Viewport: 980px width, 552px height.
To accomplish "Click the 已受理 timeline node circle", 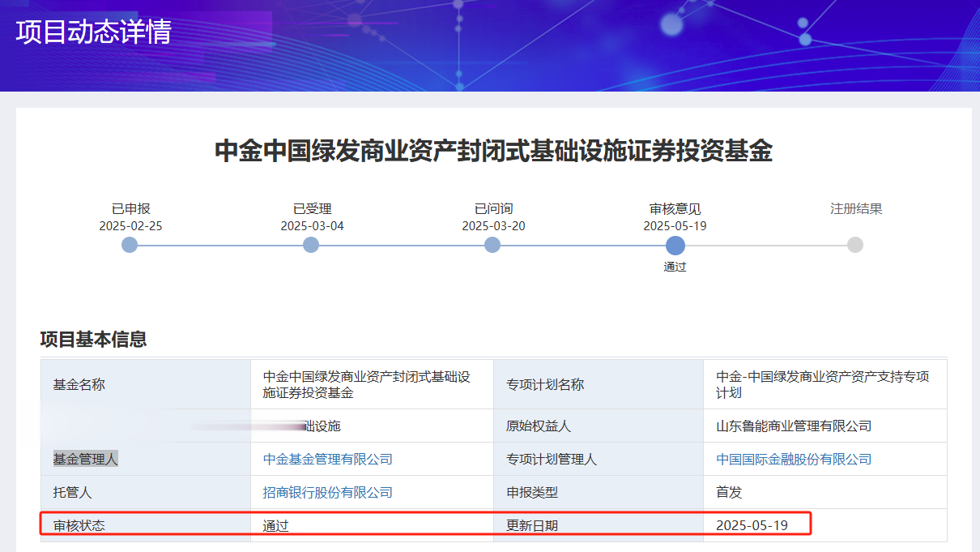I will pyautogui.click(x=311, y=245).
